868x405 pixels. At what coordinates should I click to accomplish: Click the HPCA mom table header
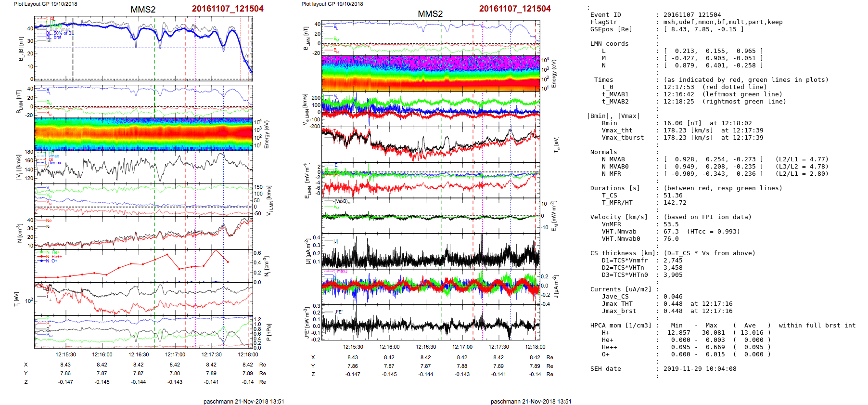pyautogui.click(x=621, y=326)
